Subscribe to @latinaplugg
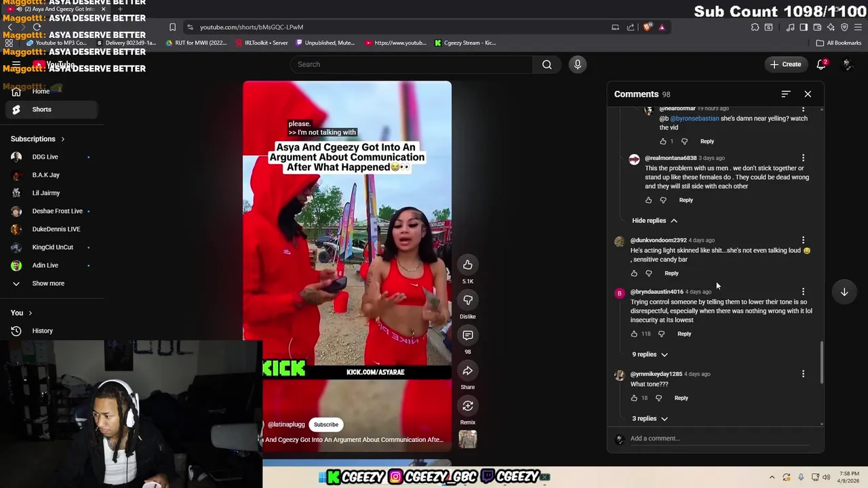Image resolution: width=868 pixels, height=488 pixels. click(x=325, y=424)
